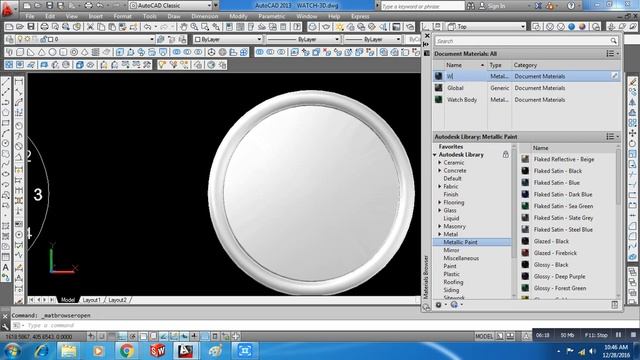This screenshot has width=640, height=360.
Task: Open the AutoCAD Classic workspace dropdown
Action: click(x=209, y=6)
